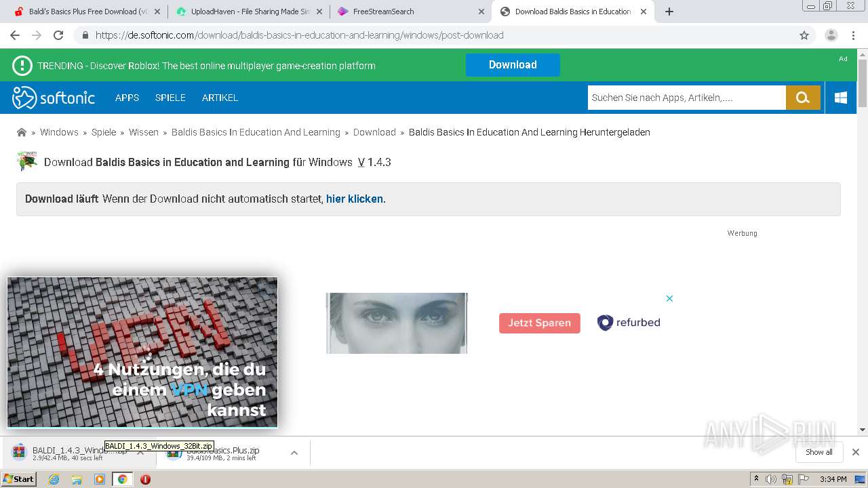Click the blue Download banner button

point(513,65)
